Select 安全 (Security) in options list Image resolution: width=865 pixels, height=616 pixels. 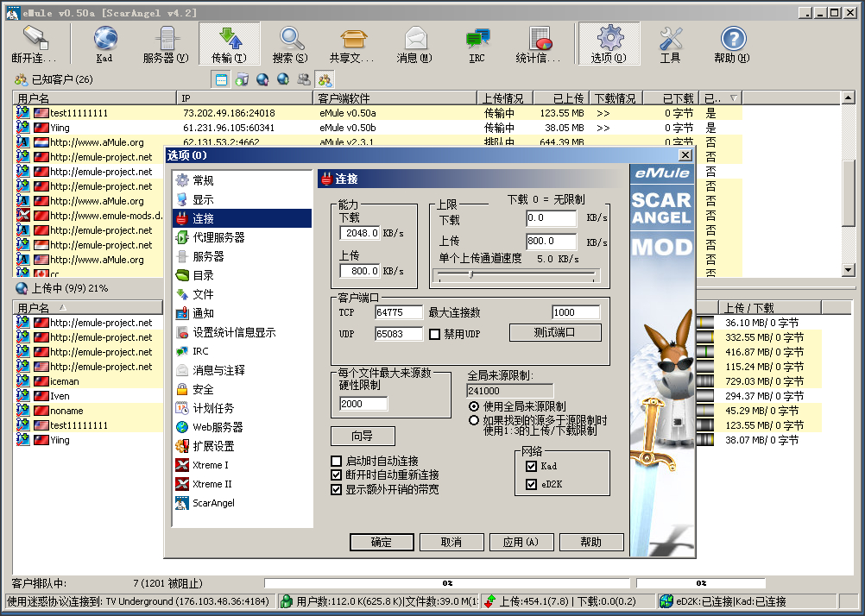pyautogui.click(x=243, y=389)
